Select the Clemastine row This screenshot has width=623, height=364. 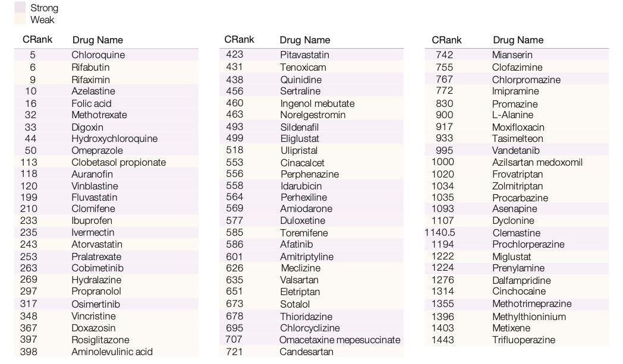pos(516,233)
